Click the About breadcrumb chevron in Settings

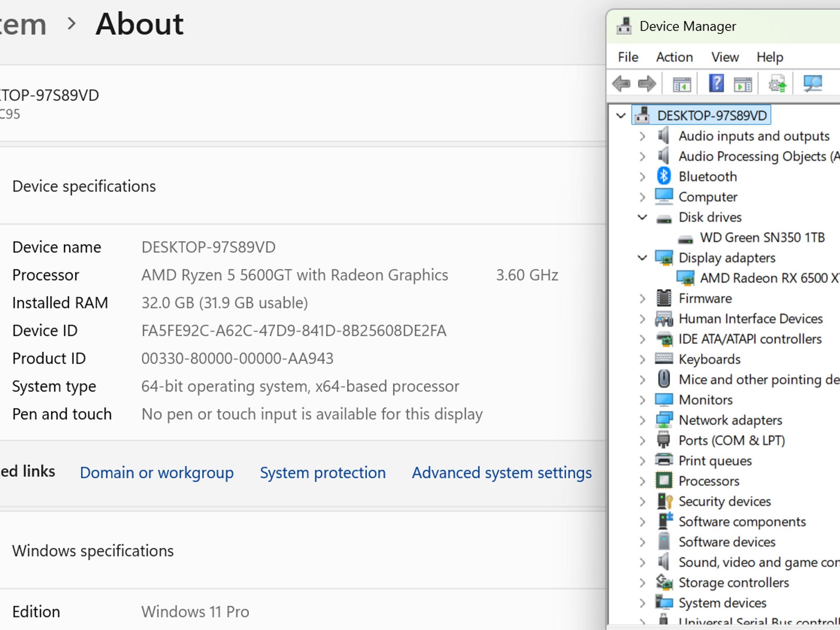[x=72, y=24]
